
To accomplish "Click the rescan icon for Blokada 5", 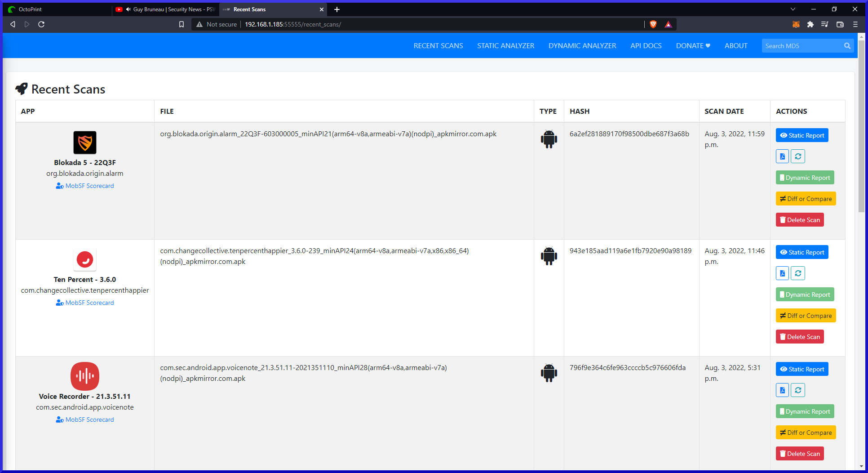I will point(798,156).
